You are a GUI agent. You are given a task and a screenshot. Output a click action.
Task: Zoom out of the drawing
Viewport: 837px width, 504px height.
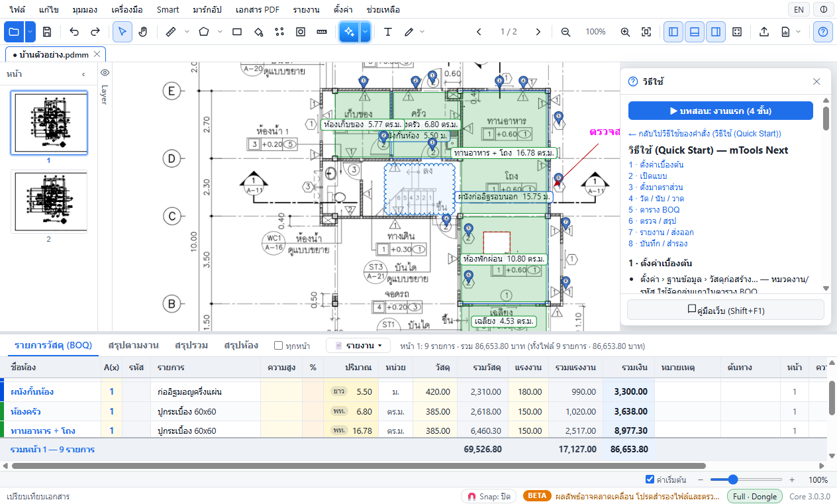point(566,32)
